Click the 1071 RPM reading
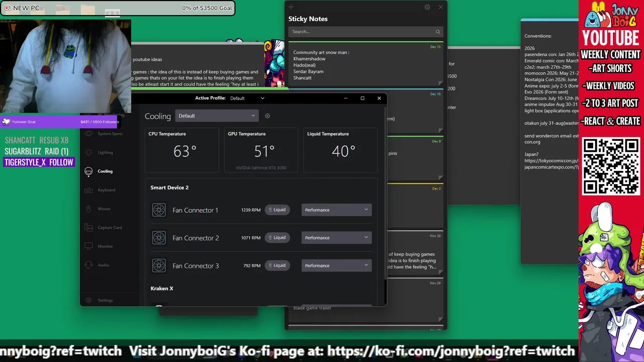This screenshot has height=362, width=644. point(251,238)
